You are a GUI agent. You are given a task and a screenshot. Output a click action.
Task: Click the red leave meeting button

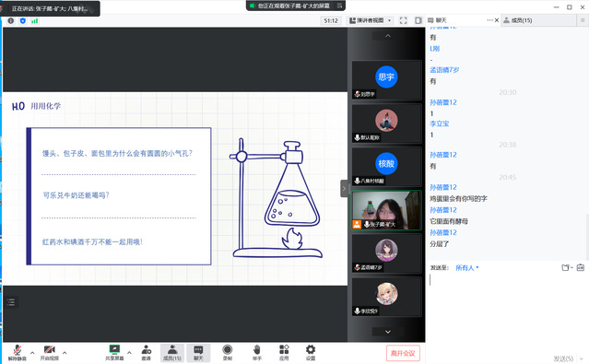pos(403,353)
